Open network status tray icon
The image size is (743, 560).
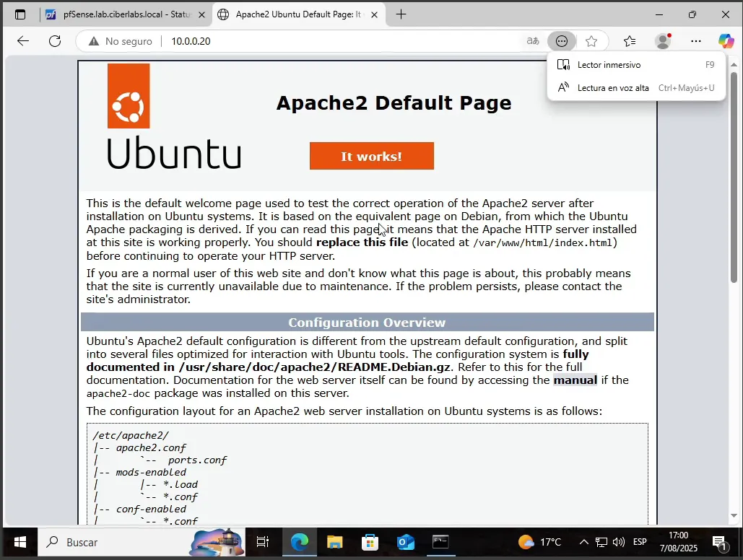pyautogui.click(x=601, y=542)
